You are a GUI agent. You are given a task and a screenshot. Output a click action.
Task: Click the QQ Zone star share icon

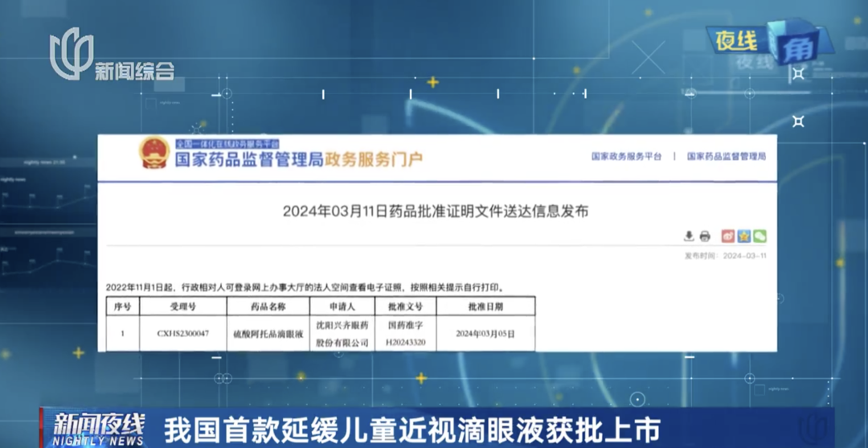point(743,236)
